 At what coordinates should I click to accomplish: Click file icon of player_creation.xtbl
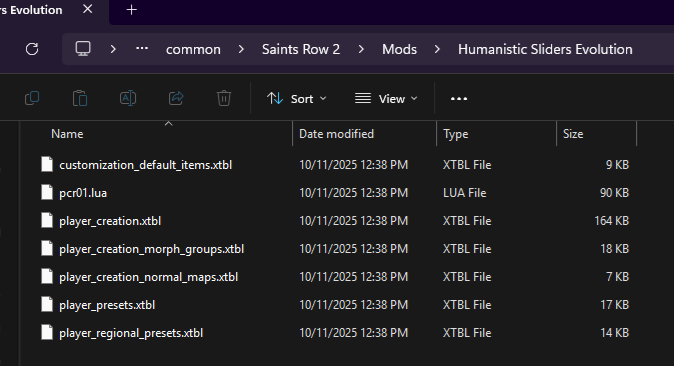pos(47,220)
